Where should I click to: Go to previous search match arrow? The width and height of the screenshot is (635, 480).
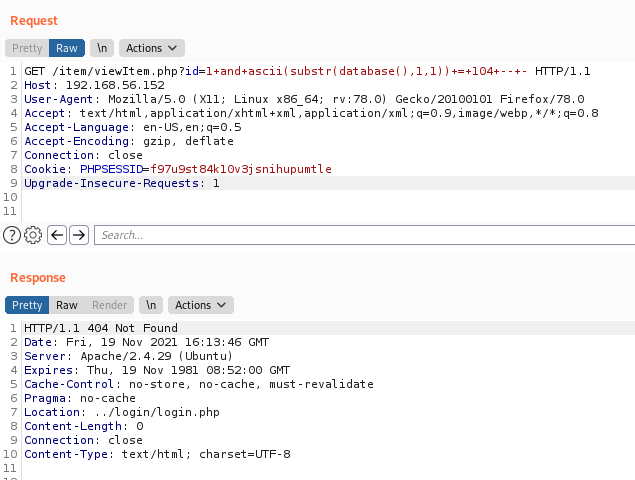(x=57, y=235)
